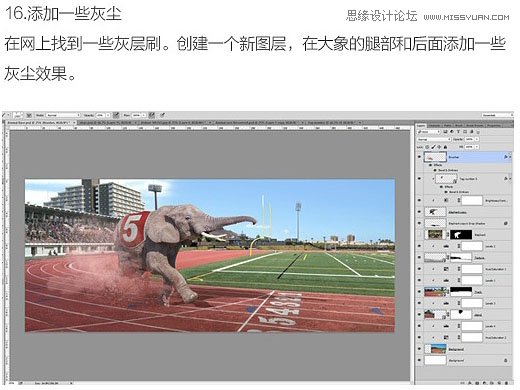Click the delete layer trash icon
The height and width of the screenshot is (390, 520).
click(507, 383)
